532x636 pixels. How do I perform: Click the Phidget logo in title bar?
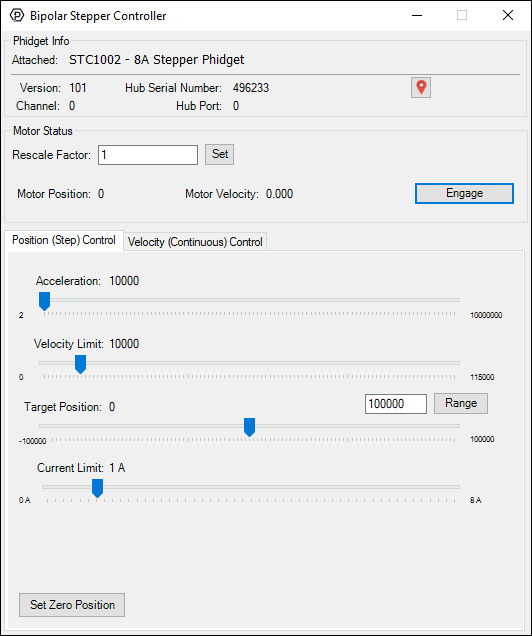[x=17, y=15]
